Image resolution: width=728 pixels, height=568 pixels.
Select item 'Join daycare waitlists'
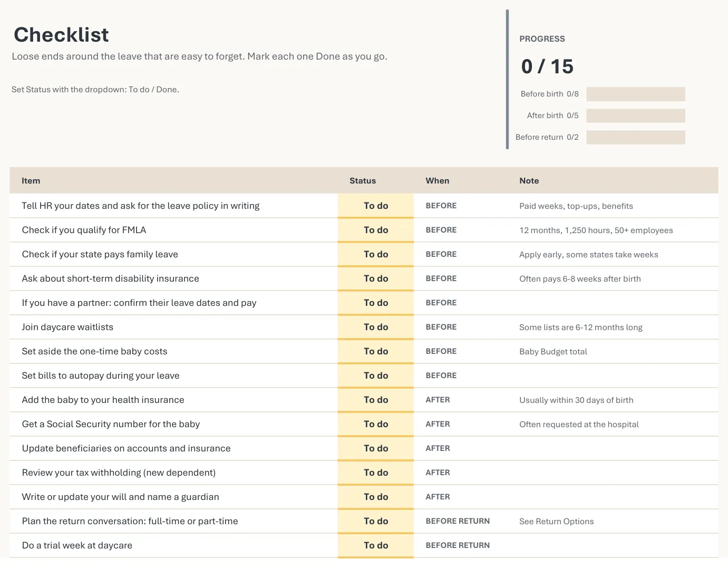tap(67, 327)
